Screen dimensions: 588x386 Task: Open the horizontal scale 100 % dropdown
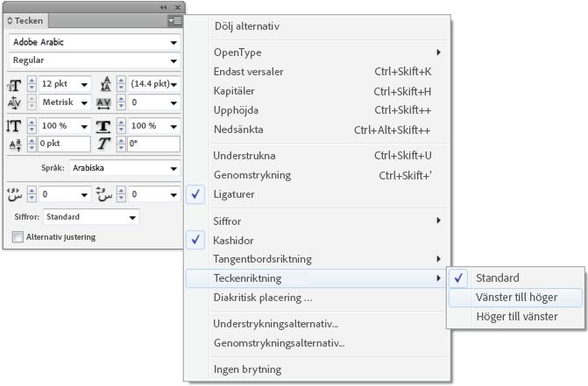click(174, 127)
